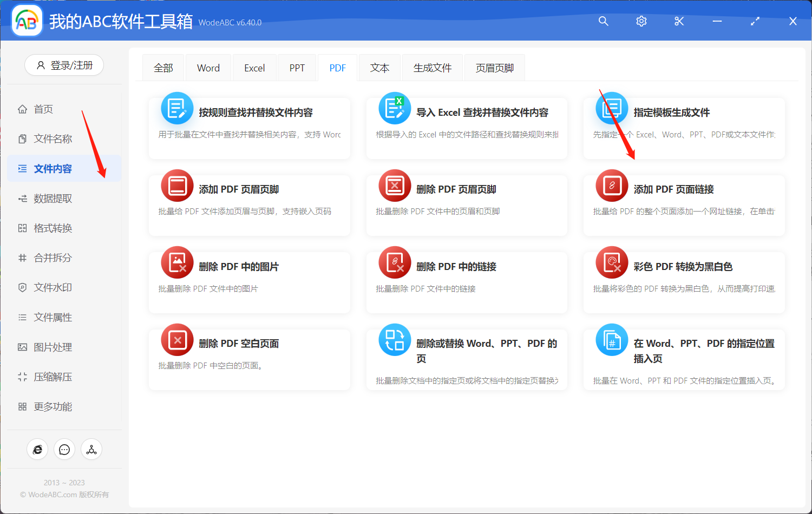Screen dimensions: 812x514
Task: Switch to the Word tab
Action: point(208,67)
